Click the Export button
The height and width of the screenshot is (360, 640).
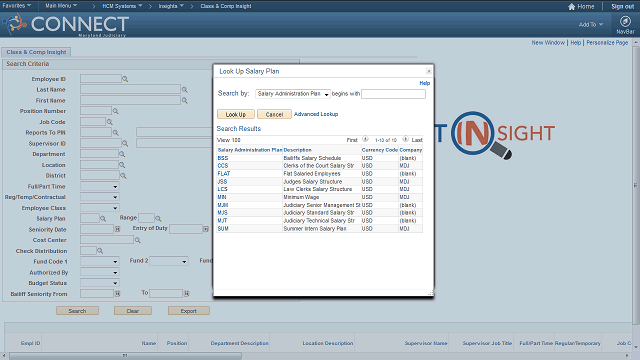pyautogui.click(x=189, y=311)
